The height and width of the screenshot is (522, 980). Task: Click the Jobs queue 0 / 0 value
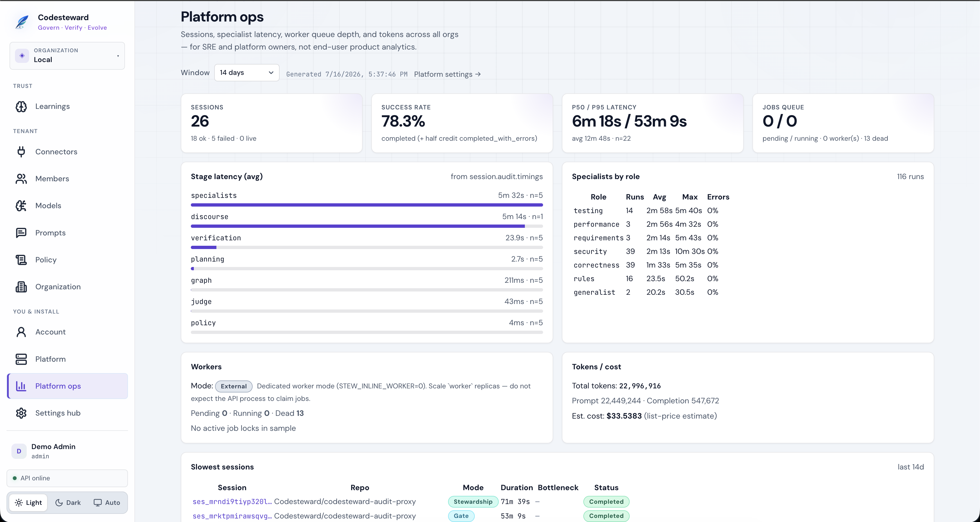(x=780, y=121)
